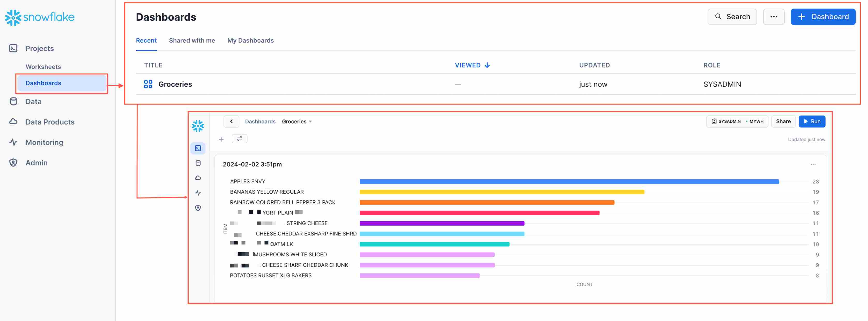Open the Data Products cloud icon
The width and height of the screenshot is (868, 321).
tap(13, 122)
